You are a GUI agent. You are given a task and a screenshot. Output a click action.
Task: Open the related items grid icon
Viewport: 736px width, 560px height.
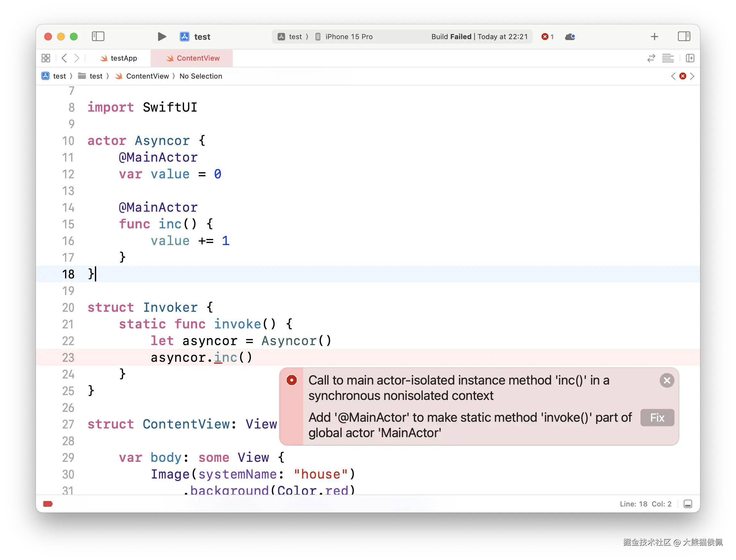click(46, 58)
